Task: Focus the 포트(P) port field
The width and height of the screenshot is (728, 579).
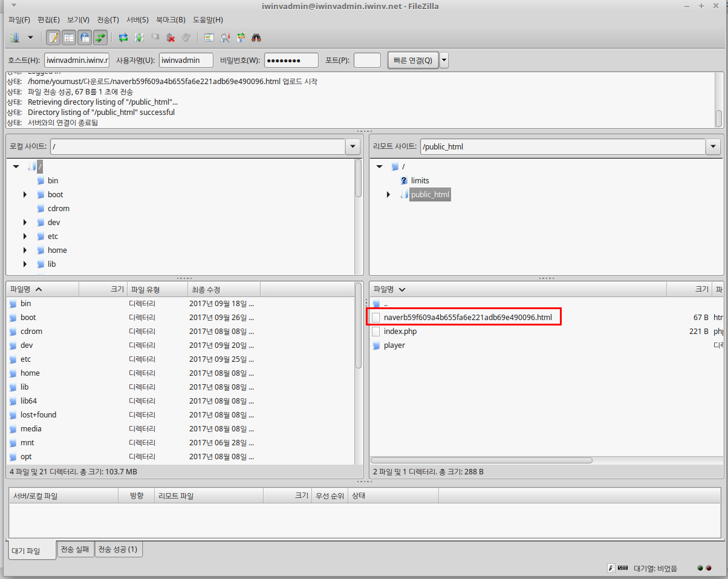Action: (x=367, y=60)
